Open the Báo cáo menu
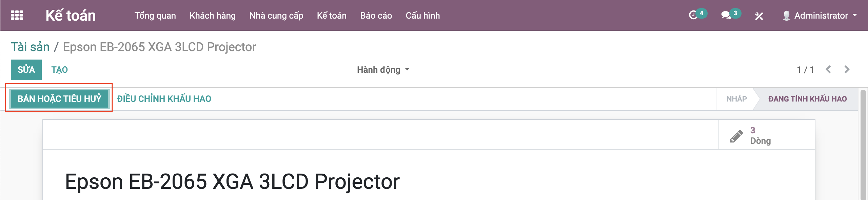Image resolution: width=868 pixels, height=200 pixels. (x=376, y=16)
